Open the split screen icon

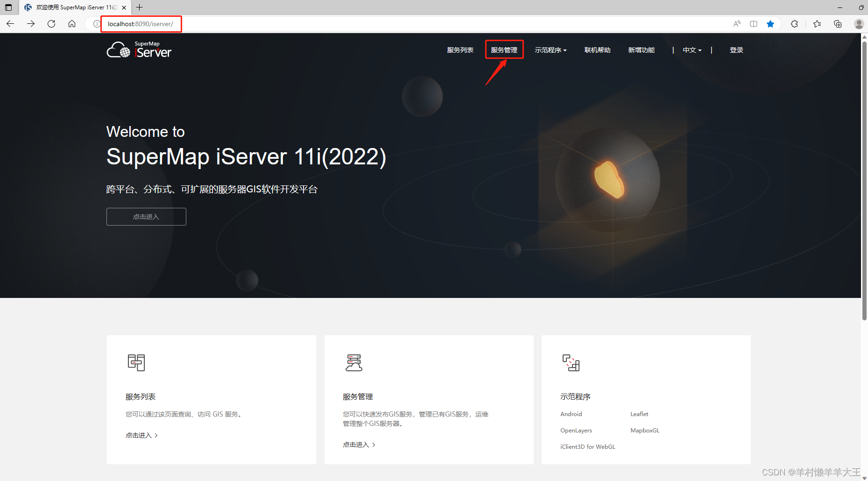[x=753, y=24]
